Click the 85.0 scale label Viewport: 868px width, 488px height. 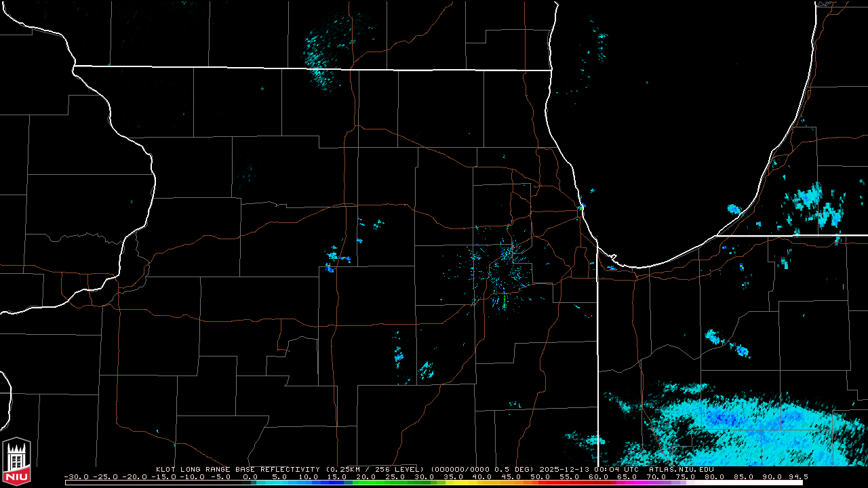click(743, 477)
